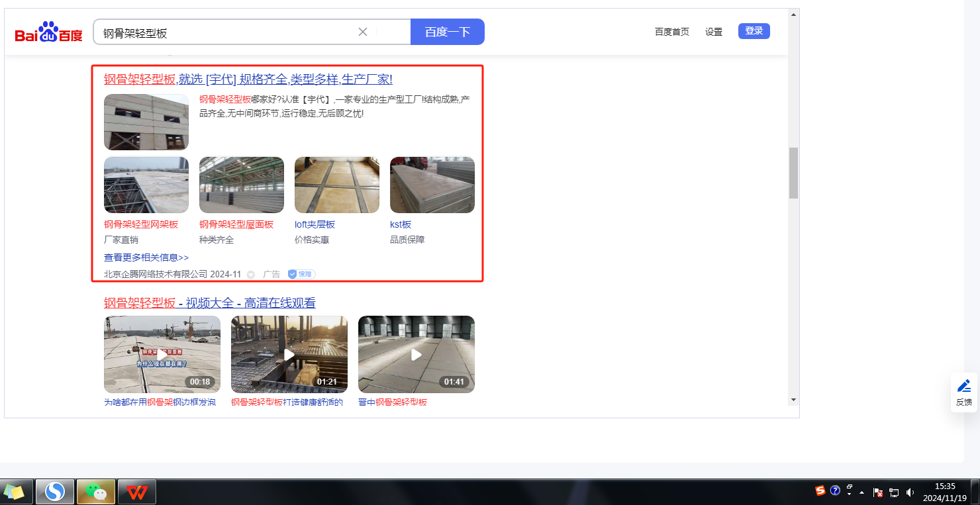Play the video with duration 01:41
Image resolution: width=980 pixels, height=505 pixels.
(x=416, y=354)
